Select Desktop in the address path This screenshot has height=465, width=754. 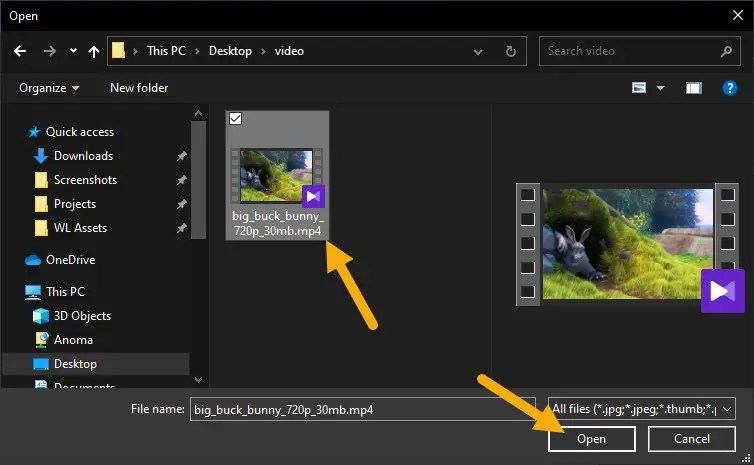(x=230, y=50)
